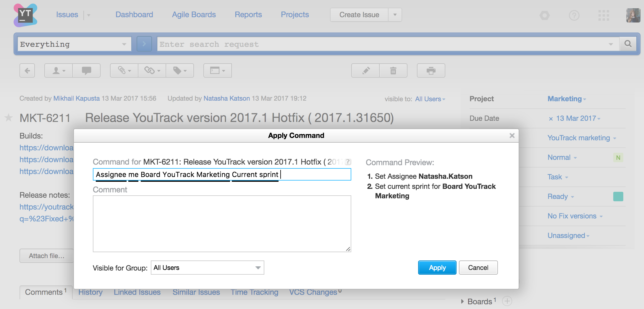Open Projects page

pyautogui.click(x=295, y=15)
